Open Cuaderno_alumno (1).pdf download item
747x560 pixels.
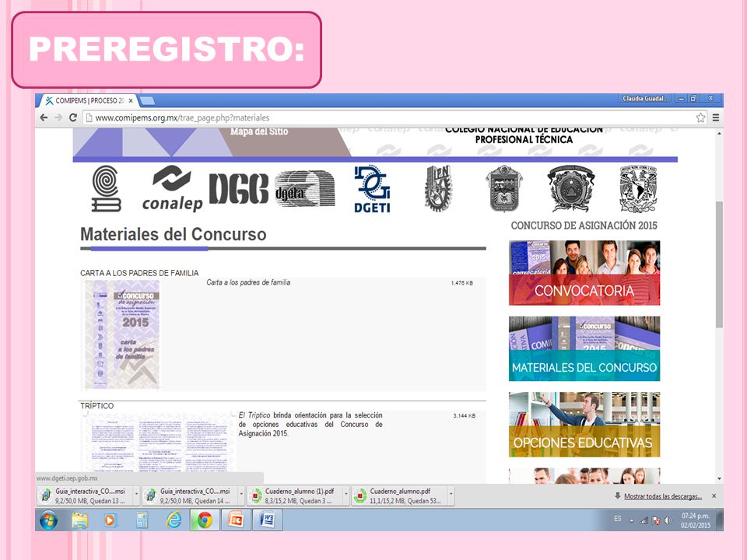click(x=296, y=495)
